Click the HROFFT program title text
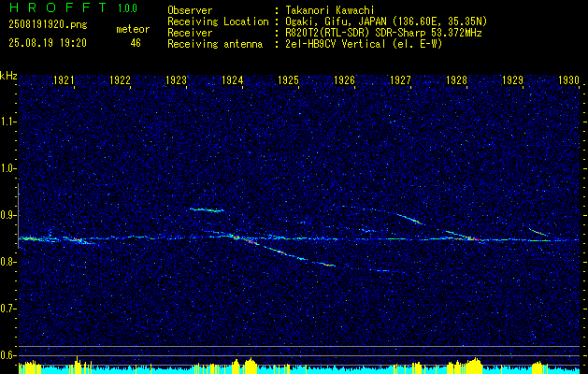The image size is (588, 374). (57, 7)
